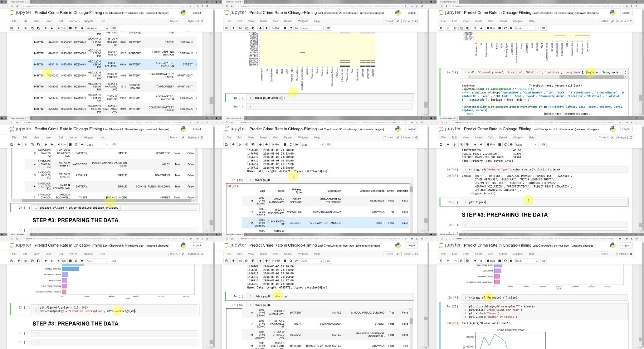This screenshot has height=349, width=644.
Task: Open cell type dropdown in the 30-minutes-ago notebook
Action: point(526,28)
